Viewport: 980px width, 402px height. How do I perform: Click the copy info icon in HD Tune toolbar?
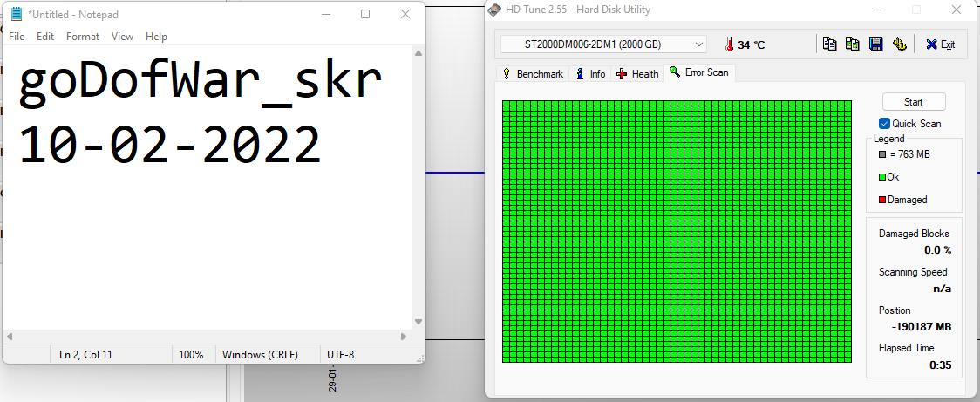[829, 44]
